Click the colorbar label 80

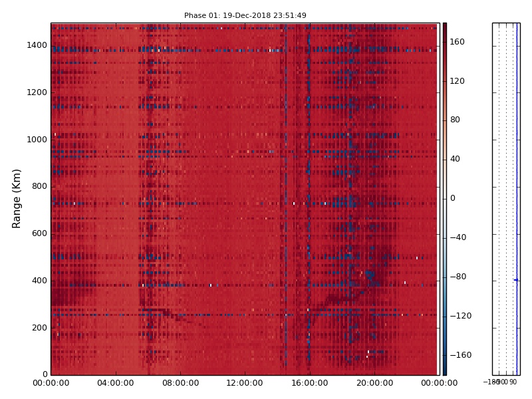[455, 120]
